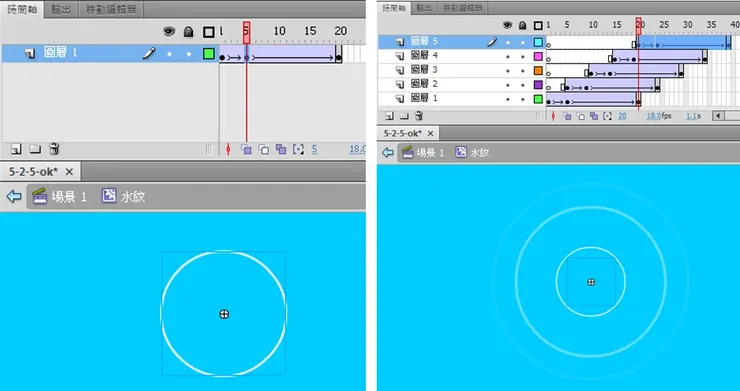Viewport: 740px width, 391px height.
Task: Click New Folder icon in left timeline
Action: pyautogui.click(x=35, y=150)
